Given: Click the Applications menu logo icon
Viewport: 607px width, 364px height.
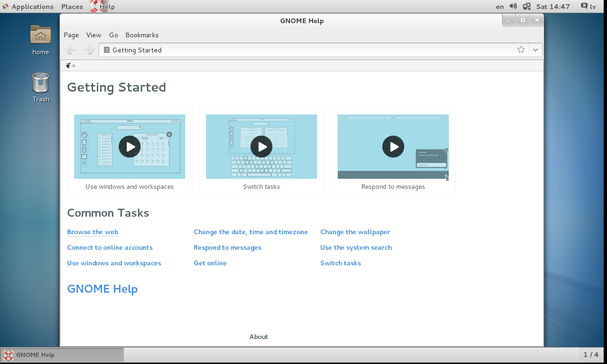Looking at the screenshot, I should tap(5, 7).
